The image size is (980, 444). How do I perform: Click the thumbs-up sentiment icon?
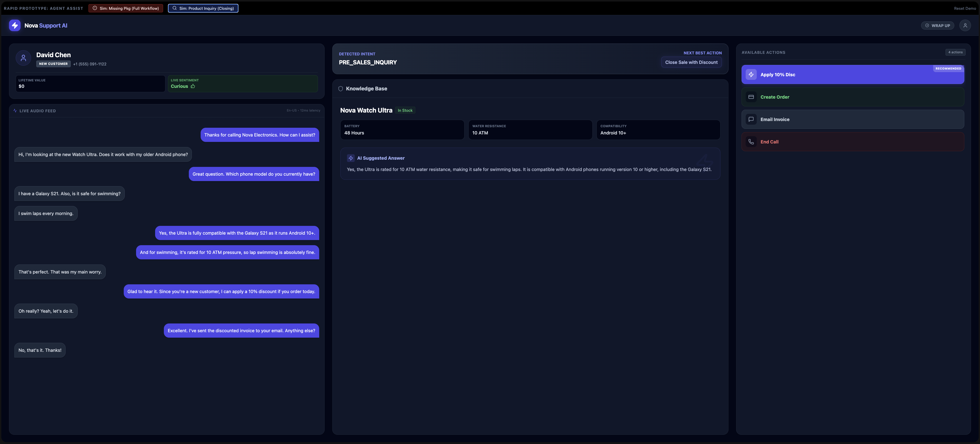click(193, 87)
